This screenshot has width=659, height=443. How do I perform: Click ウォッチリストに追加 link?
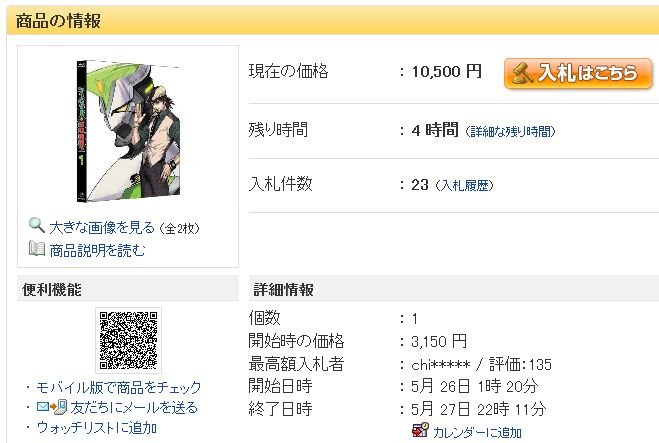pos(97,428)
